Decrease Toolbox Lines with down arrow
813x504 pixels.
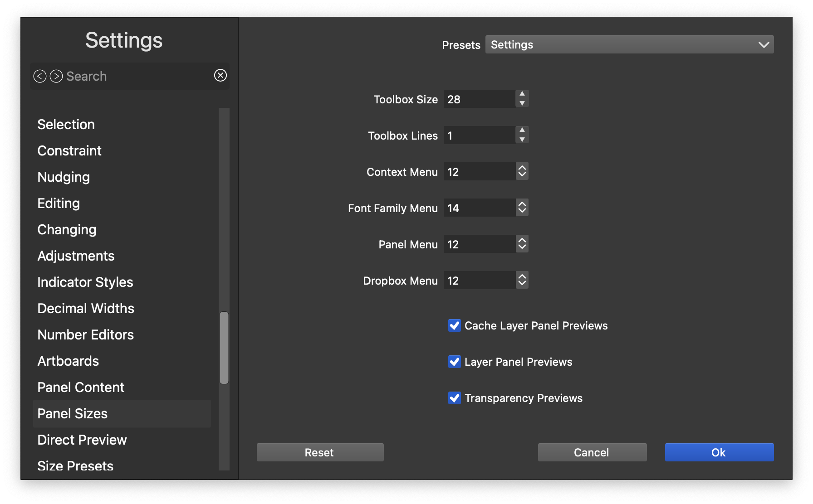click(522, 140)
